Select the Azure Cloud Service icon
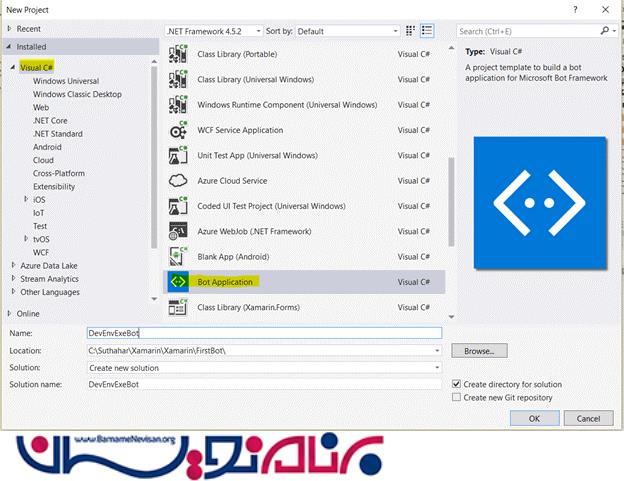Viewport: 624px width, 481px height. click(x=179, y=181)
